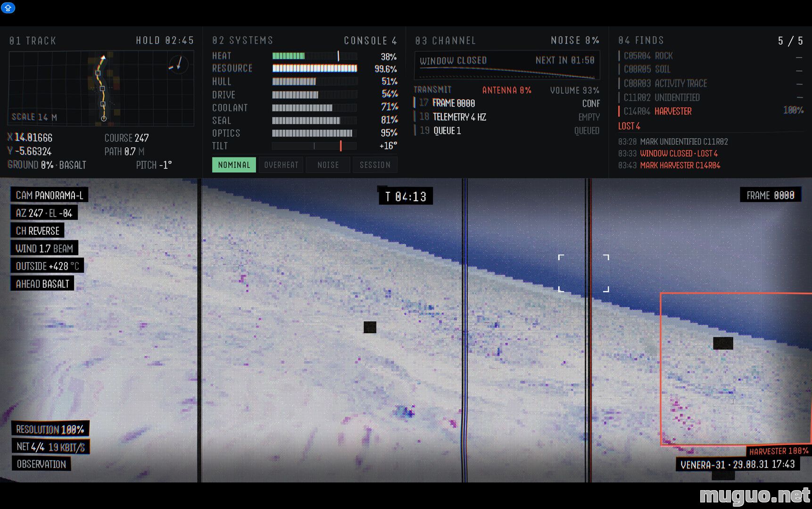Click the RESOLUTION 100% label

point(50,429)
